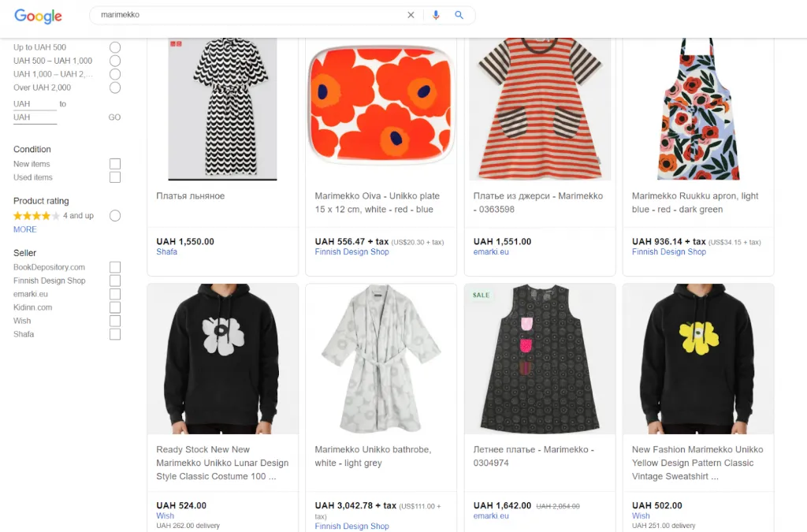Click the Google logo
This screenshot has width=807, height=532.
pos(37,16)
